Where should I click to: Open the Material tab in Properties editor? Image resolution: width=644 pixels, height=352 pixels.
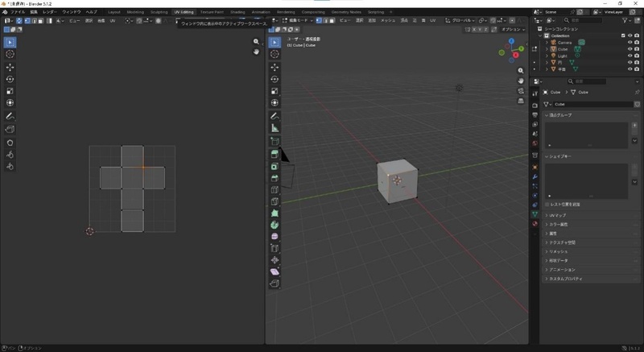(535, 224)
